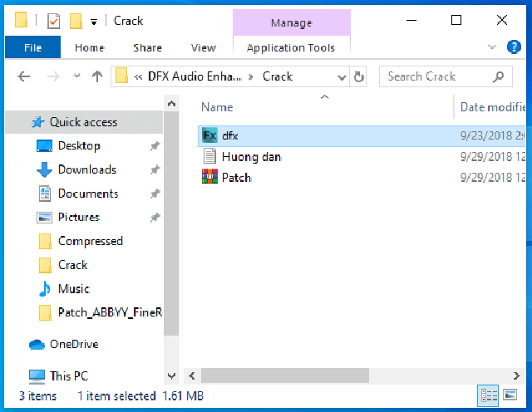This screenshot has height=412, width=532.
Task: Open Desktop in navigation pane
Action: click(79, 146)
